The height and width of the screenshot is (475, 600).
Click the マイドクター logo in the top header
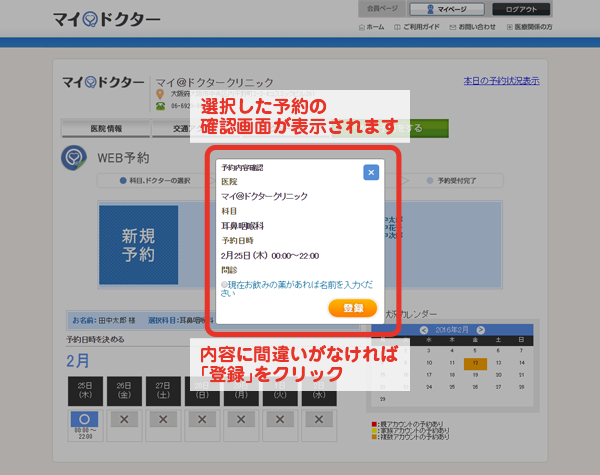click(106, 20)
